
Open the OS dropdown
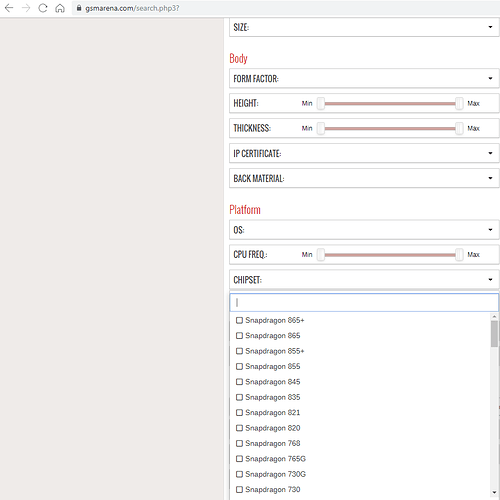pos(364,230)
